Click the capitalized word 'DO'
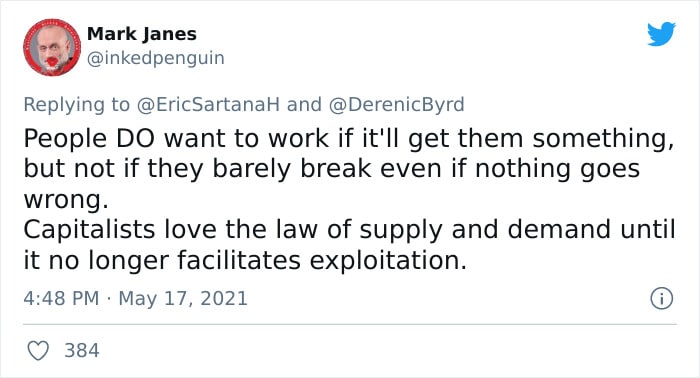Viewport: 700px width, 378px height. [x=135, y=139]
